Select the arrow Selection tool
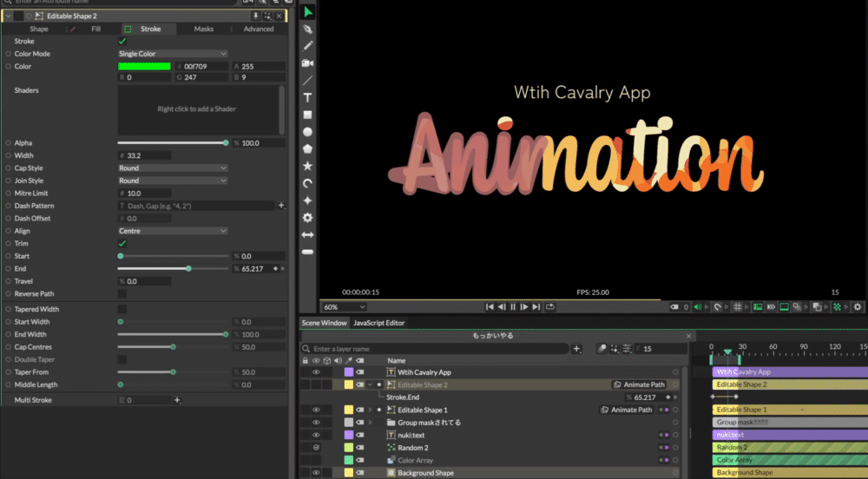The width and height of the screenshot is (868, 479). pyautogui.click(x=308, y=12)
